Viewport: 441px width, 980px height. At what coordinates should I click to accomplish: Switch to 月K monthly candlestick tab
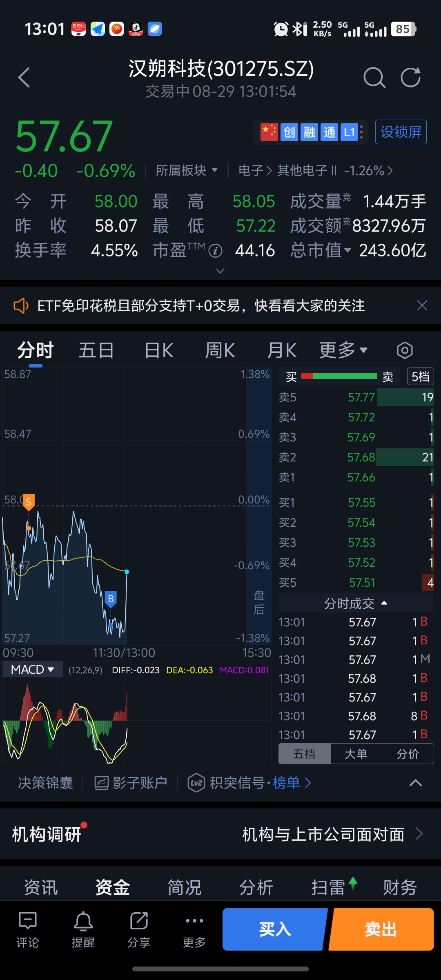coord(282,350)
